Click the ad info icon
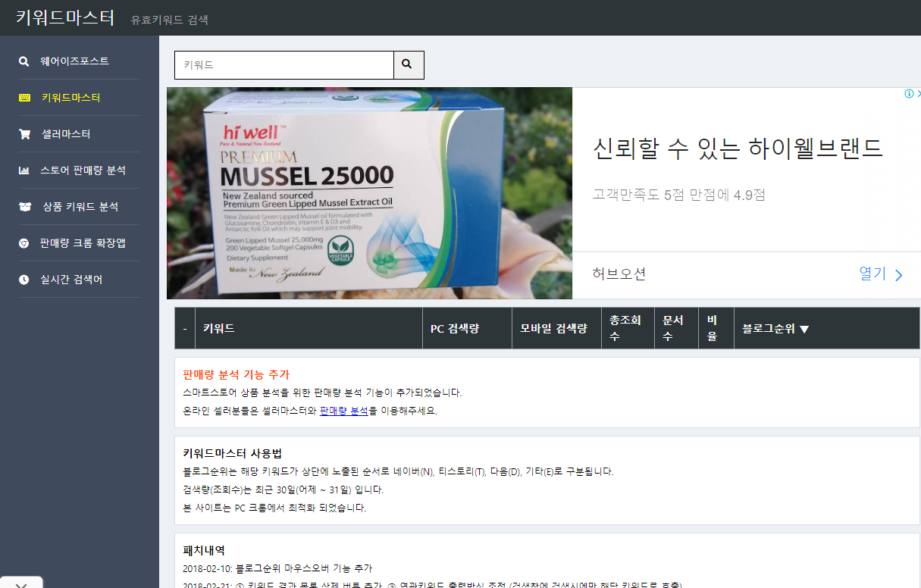This screenshot has width=921, height=588. [909, 94]
